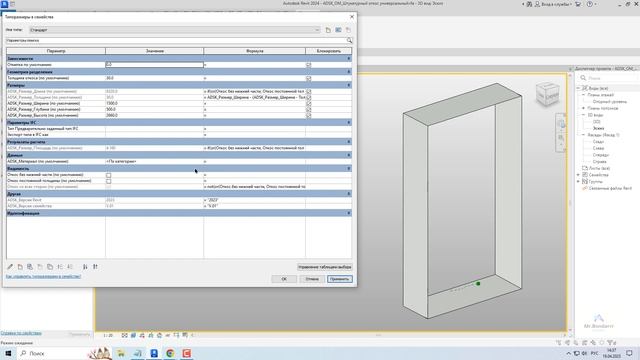The height and width of the screenshot is (360, 640).
Task: Open the 'Как управлять типоразмерами' help link
Action: (x=43, y=276)
